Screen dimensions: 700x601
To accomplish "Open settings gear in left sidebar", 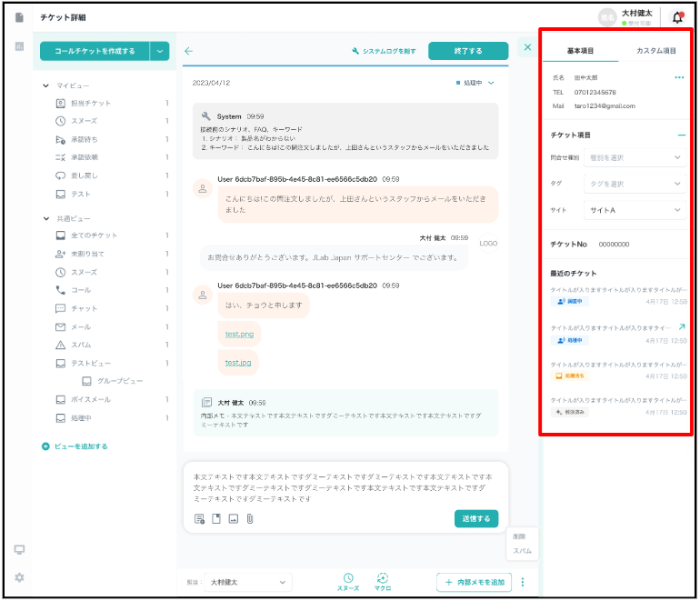I will coord(19,577).
